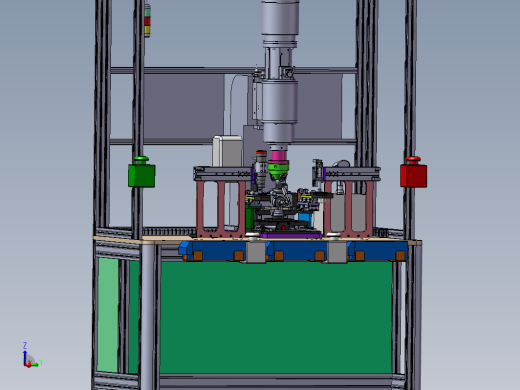Pick the magenta collar on the spindle
The image size is (520, 390).
coord(279,156)
